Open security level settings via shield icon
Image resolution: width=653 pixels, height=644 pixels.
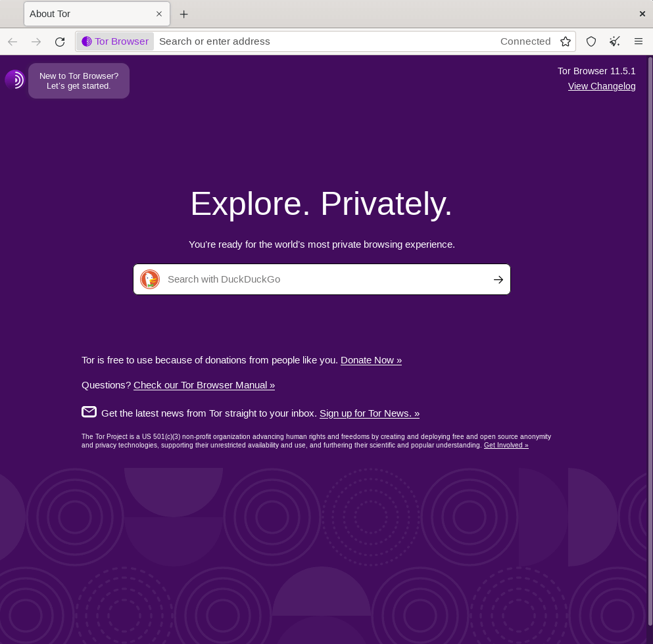pos(591,41)
